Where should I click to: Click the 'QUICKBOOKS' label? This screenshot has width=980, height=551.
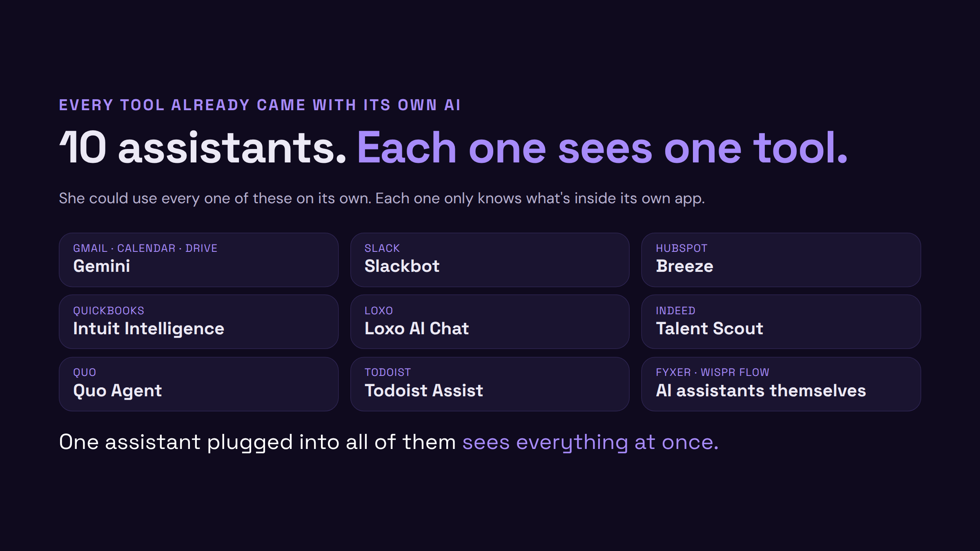(x=109, y=311)
